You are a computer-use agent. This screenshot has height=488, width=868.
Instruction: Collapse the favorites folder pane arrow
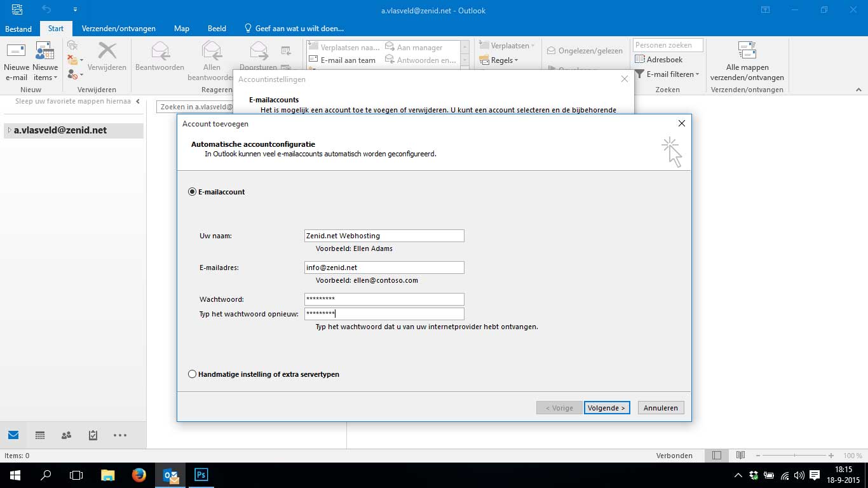pyautogui.click(x=138, y=102)
